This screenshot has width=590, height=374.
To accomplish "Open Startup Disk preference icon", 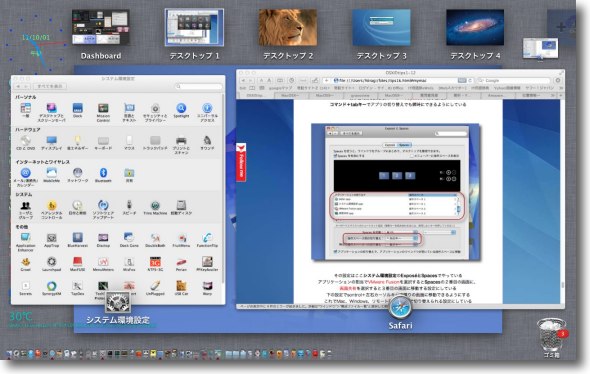I will coord(181,205).
